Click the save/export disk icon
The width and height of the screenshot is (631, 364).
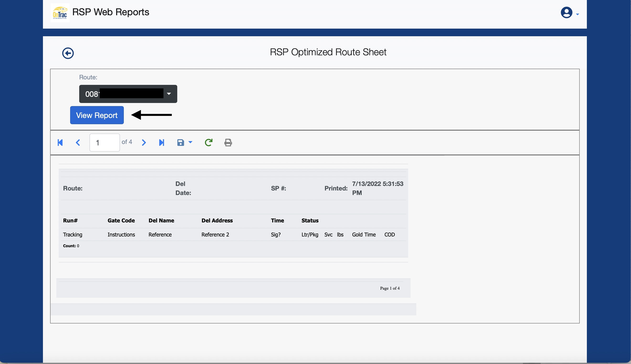(180, 143)
